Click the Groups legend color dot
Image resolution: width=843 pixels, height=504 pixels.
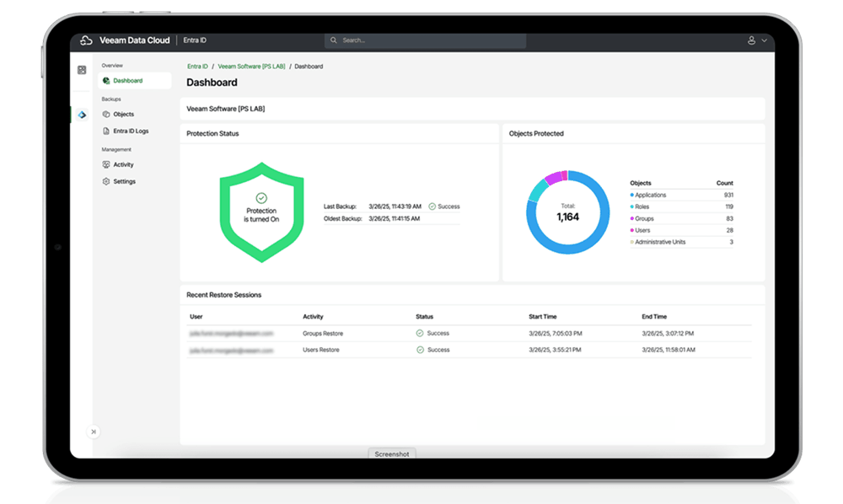(x=631, y=218)
